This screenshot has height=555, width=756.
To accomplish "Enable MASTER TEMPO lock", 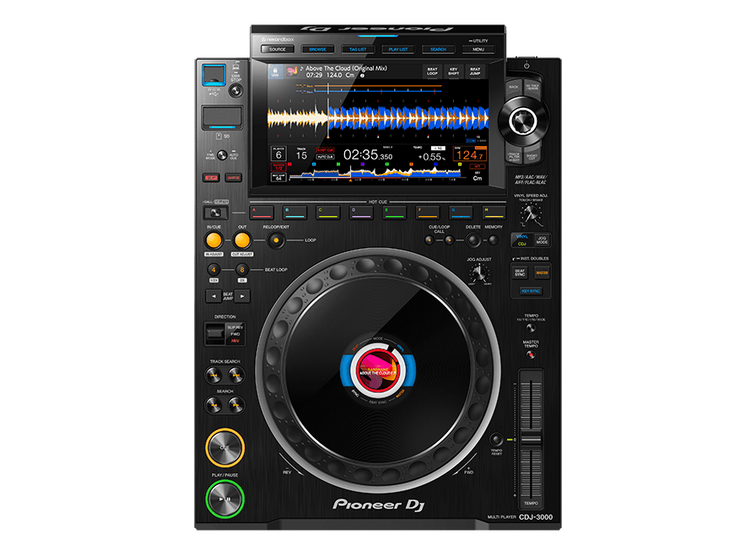I will coord(531,354).
